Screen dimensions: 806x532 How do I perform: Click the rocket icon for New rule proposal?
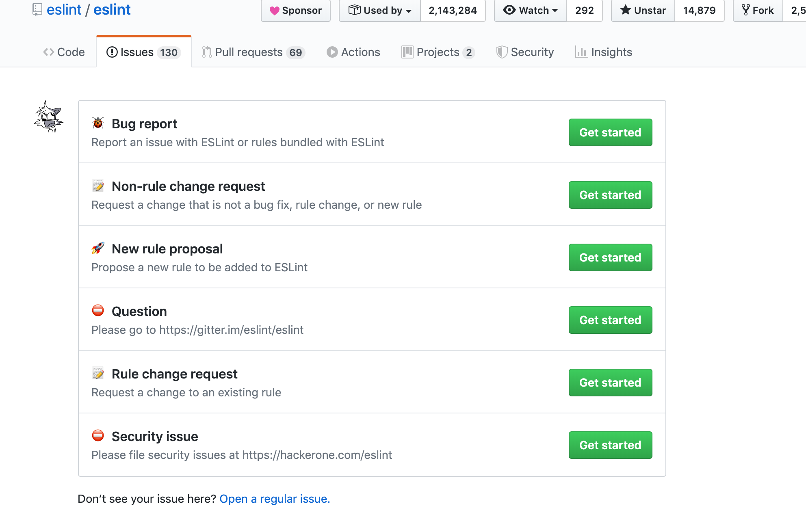(98, 248)
